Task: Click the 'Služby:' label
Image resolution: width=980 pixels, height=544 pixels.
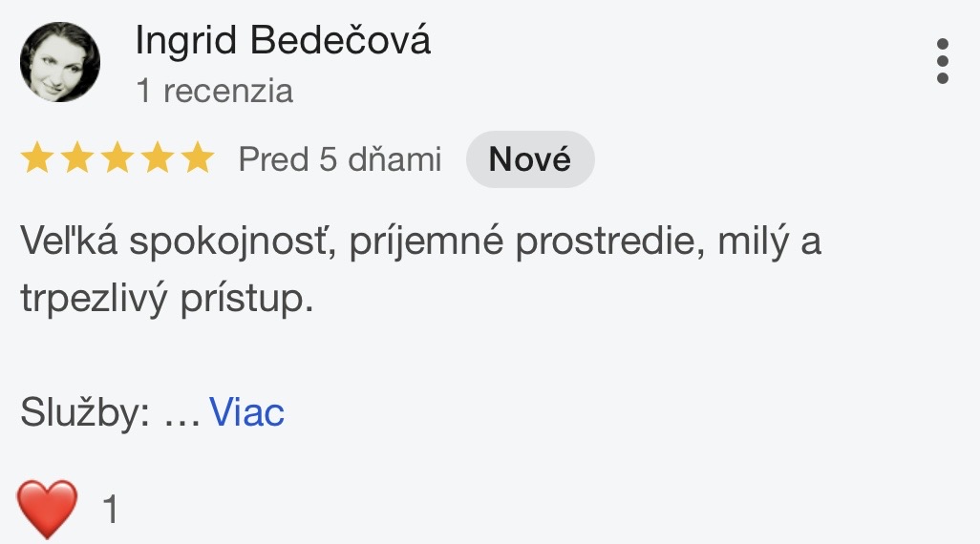Action: (x=86, y=413)
